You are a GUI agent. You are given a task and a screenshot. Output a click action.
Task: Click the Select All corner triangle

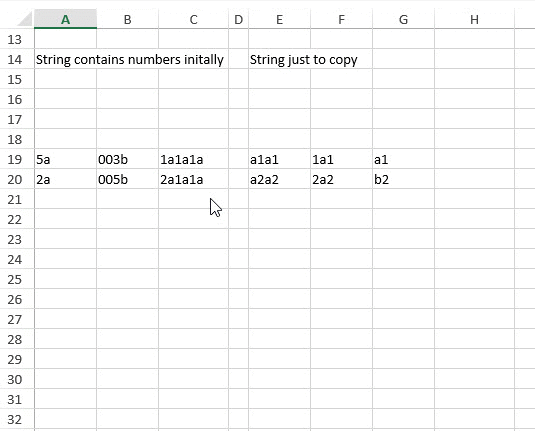pyautogui.click(x=25, y=19)
